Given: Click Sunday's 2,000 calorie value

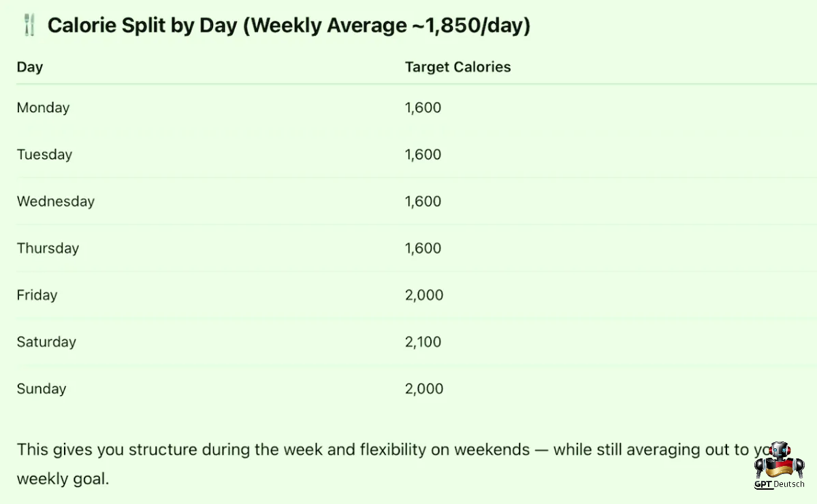Looking at the screenshot, I should [424, 389].
